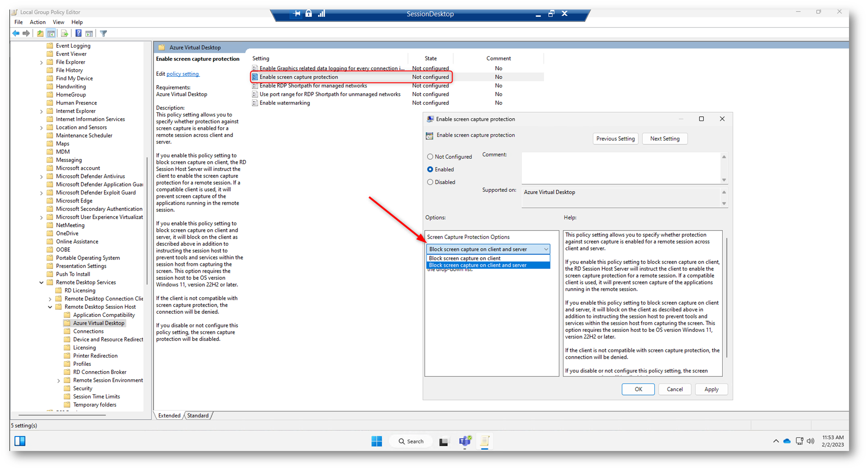The image size is (868, 470).
Task: Click the Cancel button
Action: (x=674, y=389)
